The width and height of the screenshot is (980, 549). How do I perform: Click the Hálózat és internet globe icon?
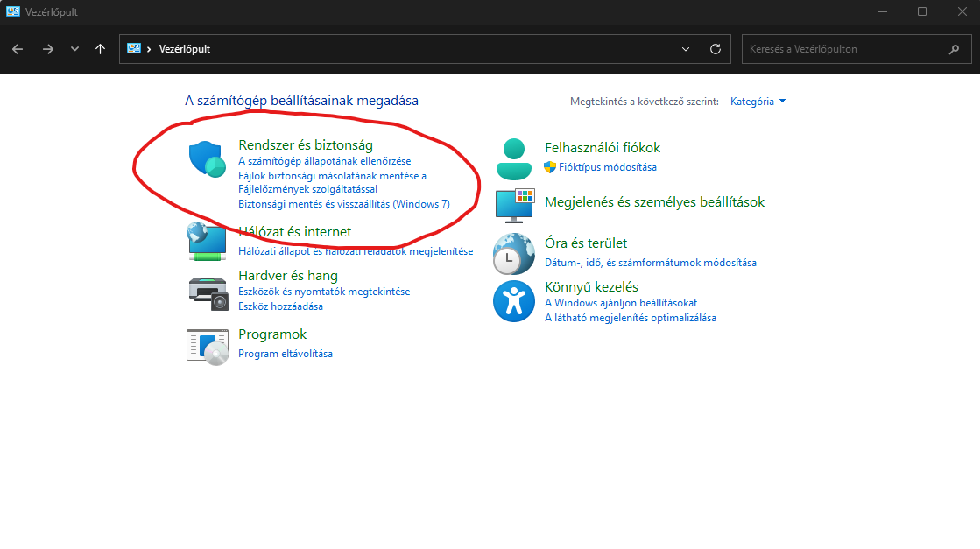click(208, 241)
